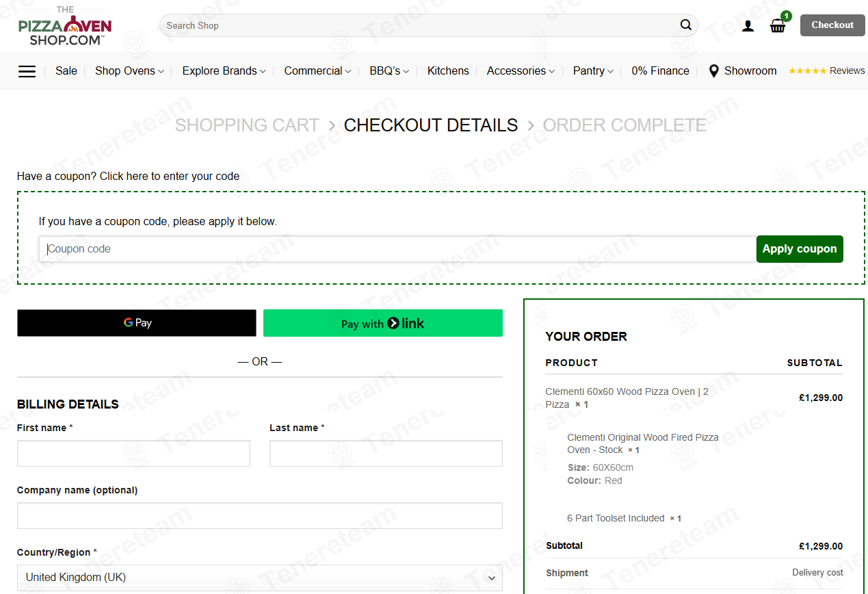Click the Order Complete step
This screenshot has height=594, width=868.
click(624, 125)
